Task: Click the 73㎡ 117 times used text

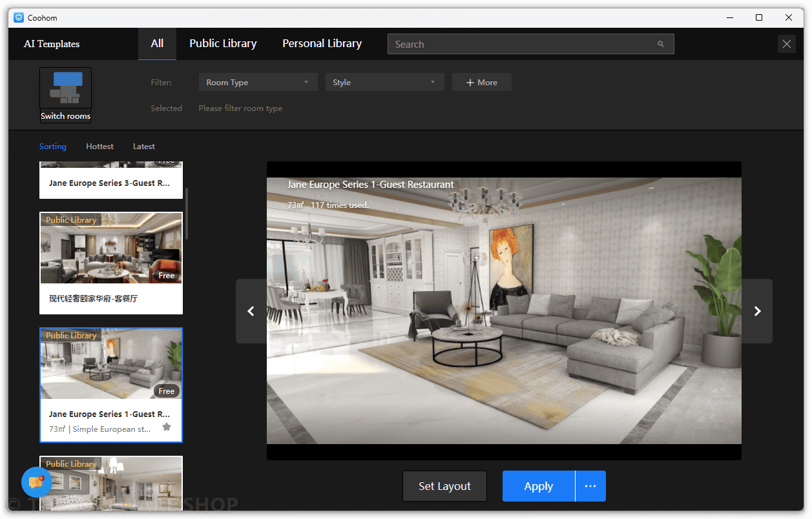Action: (328, 205)
